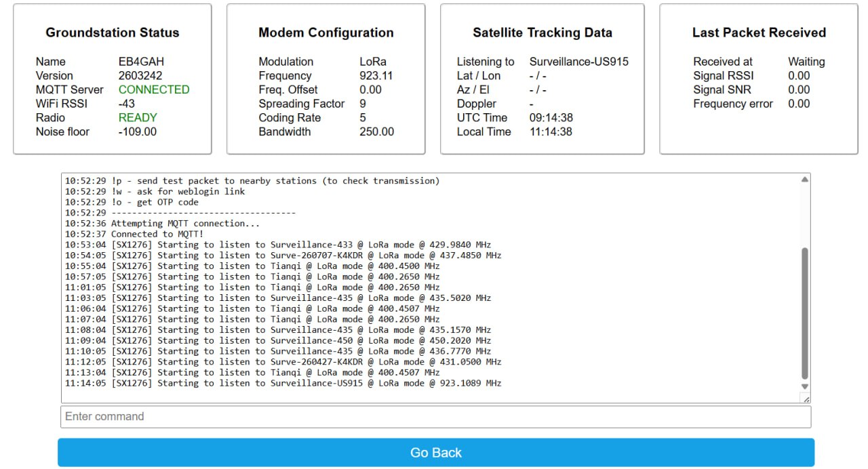The width and height of the screenshot is (868, 469).
Task: Click the Groundstation Status heading
Action: pyautogui.click(x=113, y=33)
